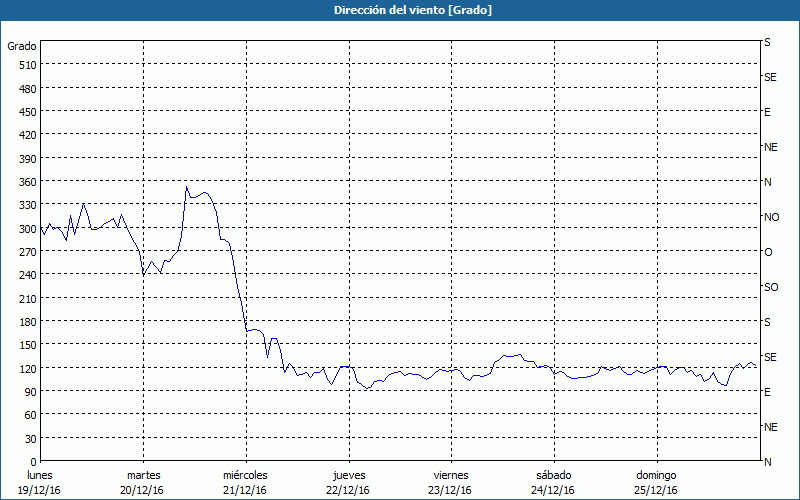Select the 'lunes' day label
This screenshot has height=500, width=800.
coord(40,475)
